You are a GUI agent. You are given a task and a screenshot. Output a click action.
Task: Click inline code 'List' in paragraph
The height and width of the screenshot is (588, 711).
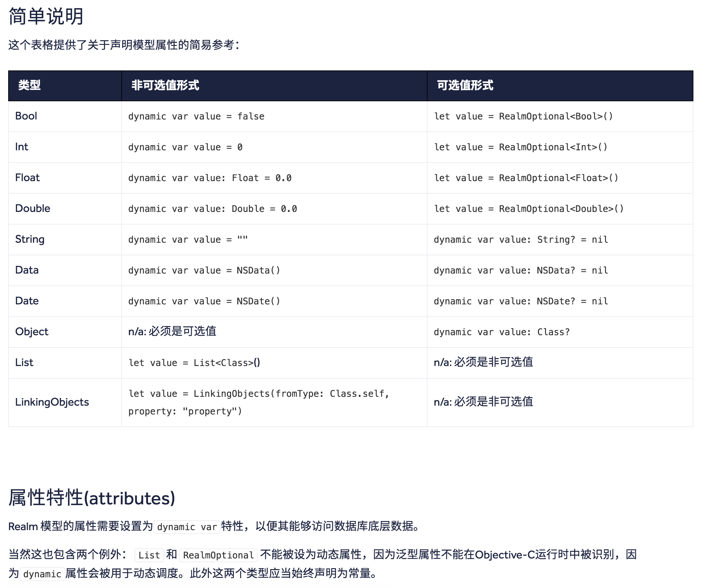click(149, 556)
